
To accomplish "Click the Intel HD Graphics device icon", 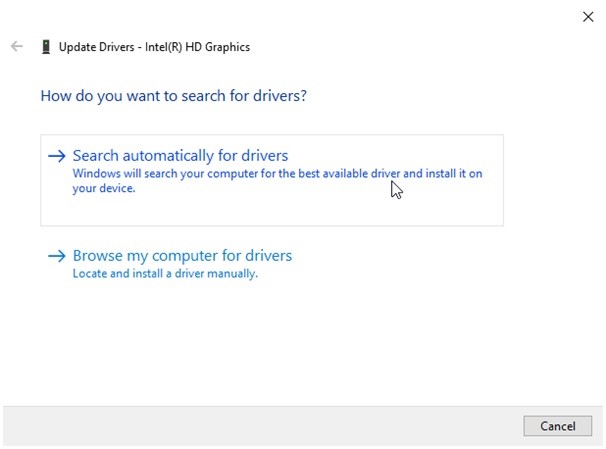I will tap(46, 47).
